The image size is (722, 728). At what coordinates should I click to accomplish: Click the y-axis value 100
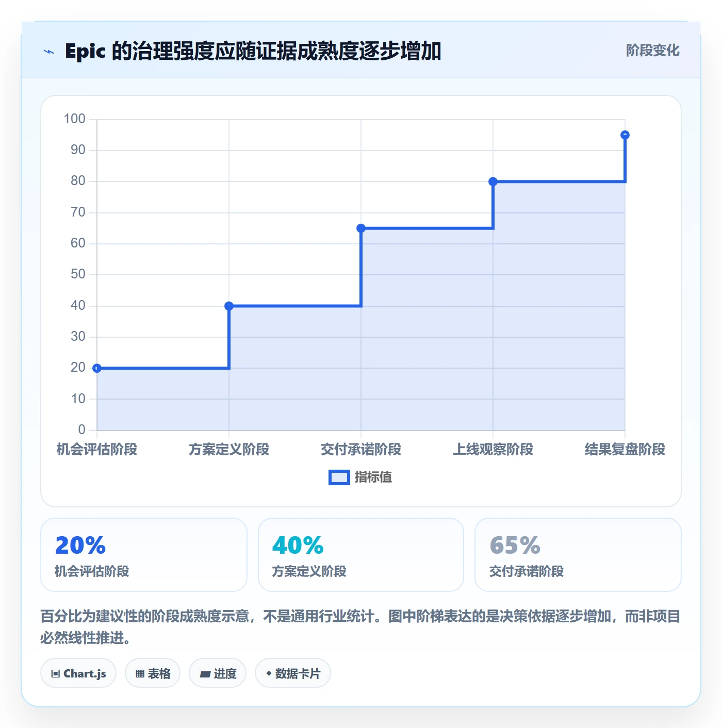pos(74,119)
